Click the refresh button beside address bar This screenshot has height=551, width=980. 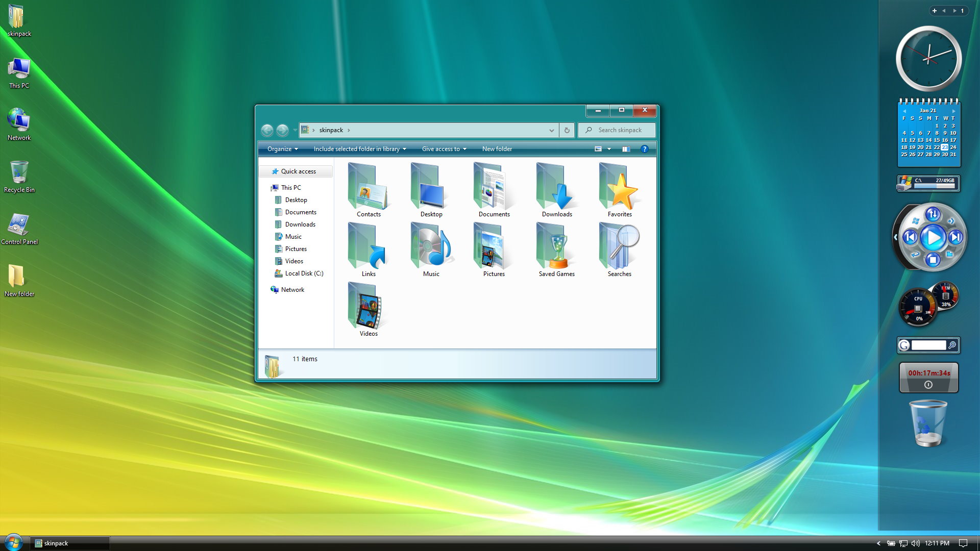click(x=567, y=130)
